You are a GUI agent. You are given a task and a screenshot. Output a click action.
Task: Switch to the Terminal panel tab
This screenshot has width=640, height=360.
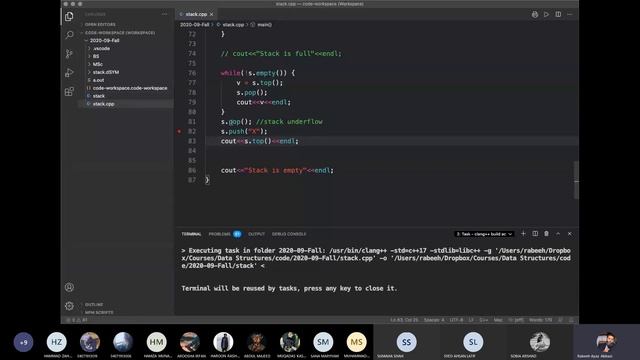click(191, 234)
